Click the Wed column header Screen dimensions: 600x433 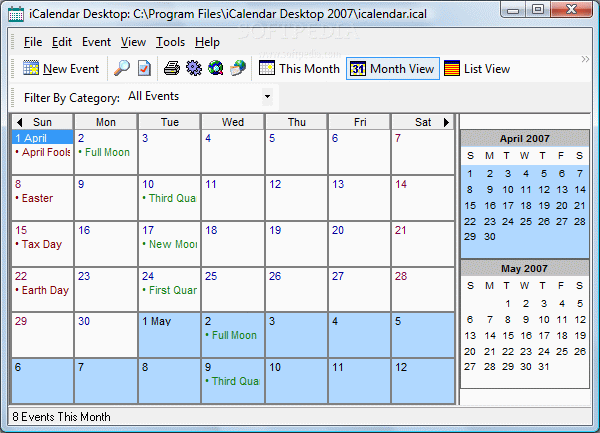pyautogui.click(x=233, y=122)
